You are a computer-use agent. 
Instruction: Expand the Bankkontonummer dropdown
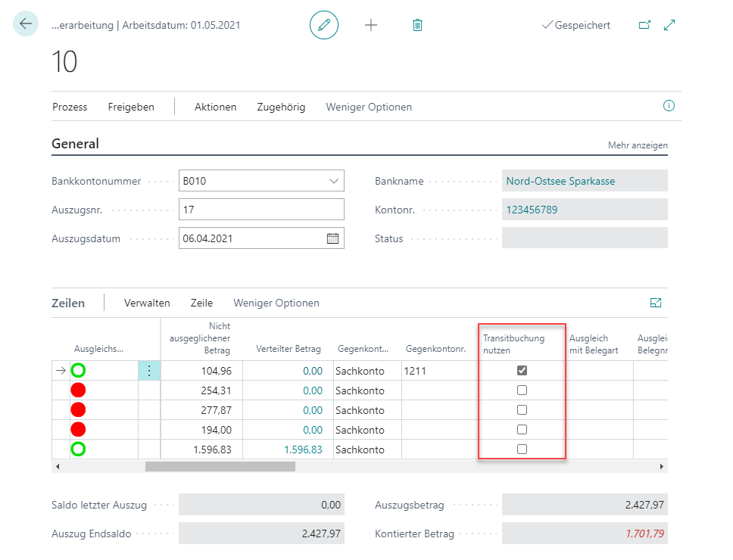tap(334, 181)
